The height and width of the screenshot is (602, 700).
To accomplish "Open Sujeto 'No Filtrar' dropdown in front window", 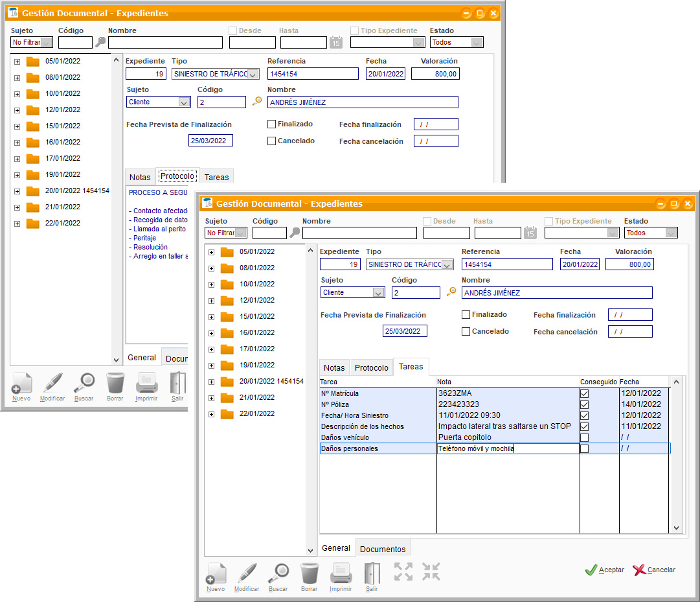I will 241,233.
